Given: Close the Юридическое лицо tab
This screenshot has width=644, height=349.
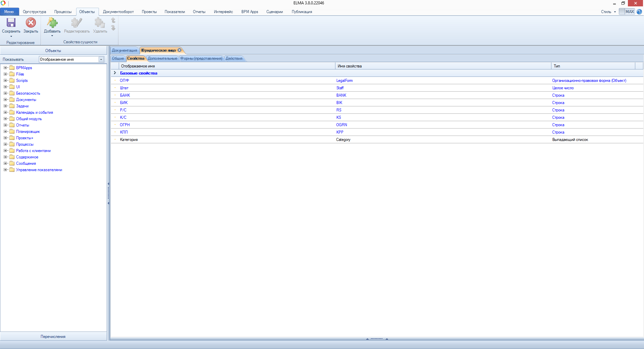Looking at the screenshot, I should pyautogui.click(x=179, y=50).
